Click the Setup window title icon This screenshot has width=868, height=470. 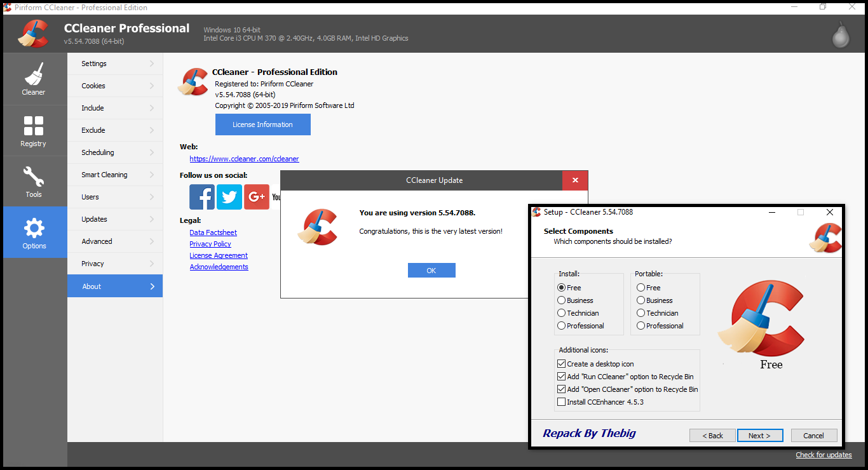tap(537, 212)
